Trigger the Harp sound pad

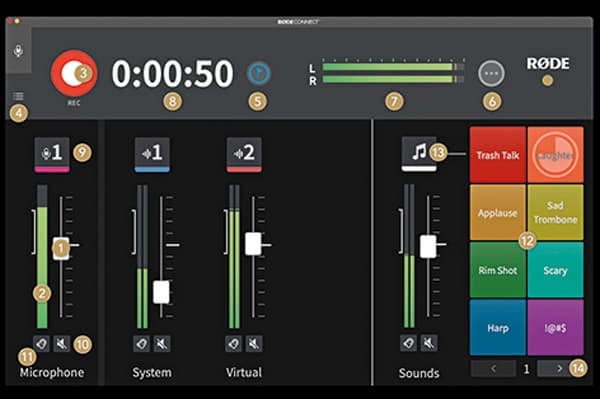coord(498,328)
